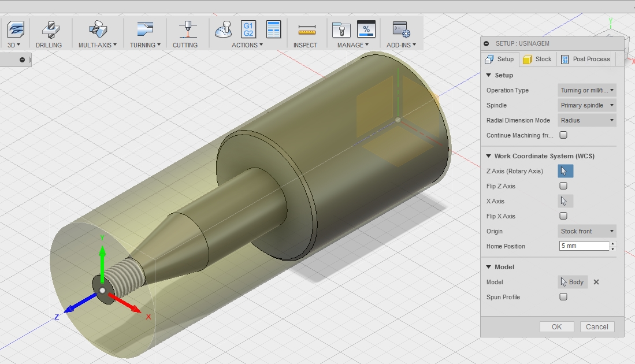Click the G1 G2 post process icon
Image resolution: width=635 pixels, height=364 pixels.
click(248, 29)
